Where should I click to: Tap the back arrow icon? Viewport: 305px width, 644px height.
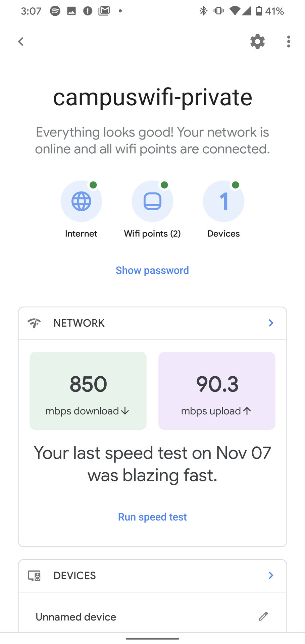[x=21, y=42]
